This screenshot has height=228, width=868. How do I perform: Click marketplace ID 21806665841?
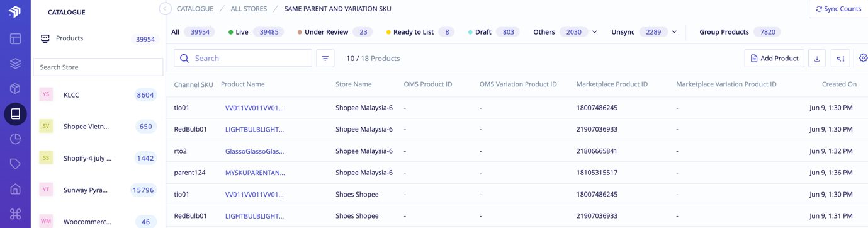point(597,151)
